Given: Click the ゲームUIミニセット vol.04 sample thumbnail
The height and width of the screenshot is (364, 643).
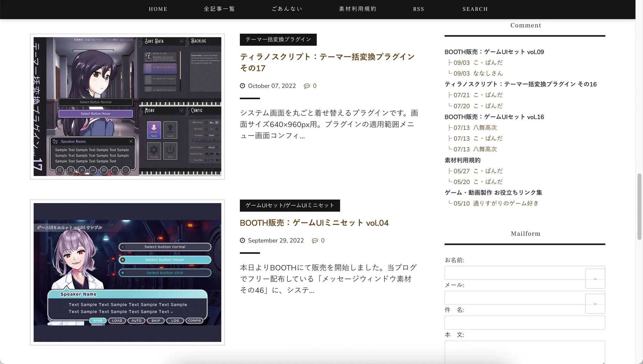Looking at the screenshot, I should (x=127, y=272).
